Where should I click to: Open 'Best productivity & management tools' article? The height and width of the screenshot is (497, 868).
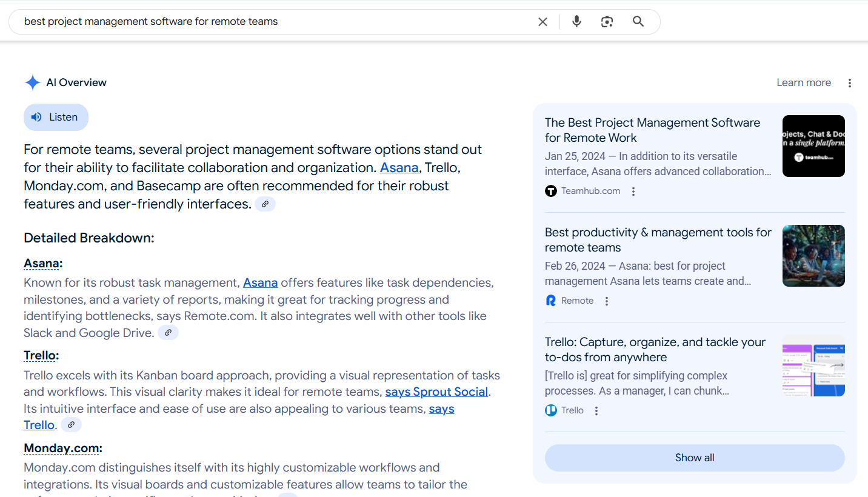[x=658, y=239]
